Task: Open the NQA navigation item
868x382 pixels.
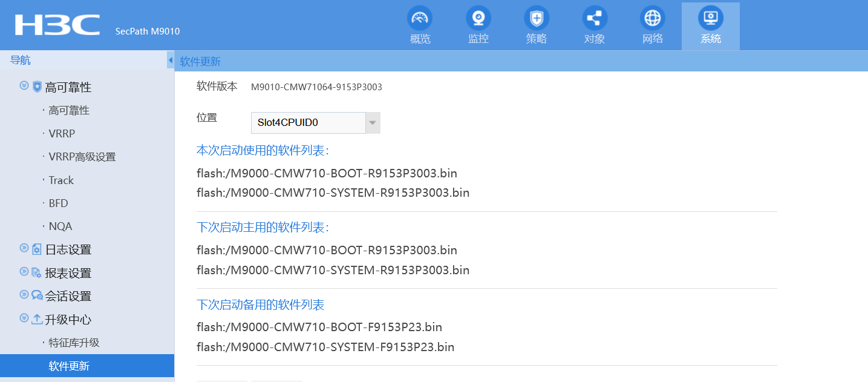Action: tap(60, 226)
